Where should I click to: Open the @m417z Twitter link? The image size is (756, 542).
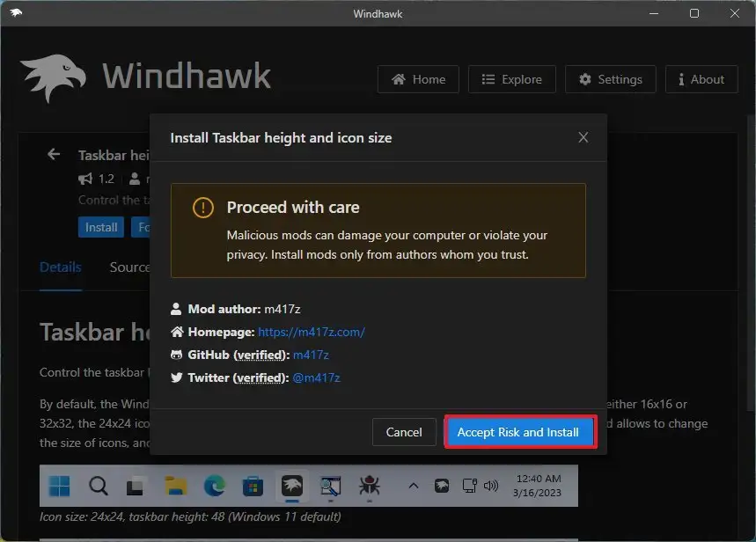[316, 377]
